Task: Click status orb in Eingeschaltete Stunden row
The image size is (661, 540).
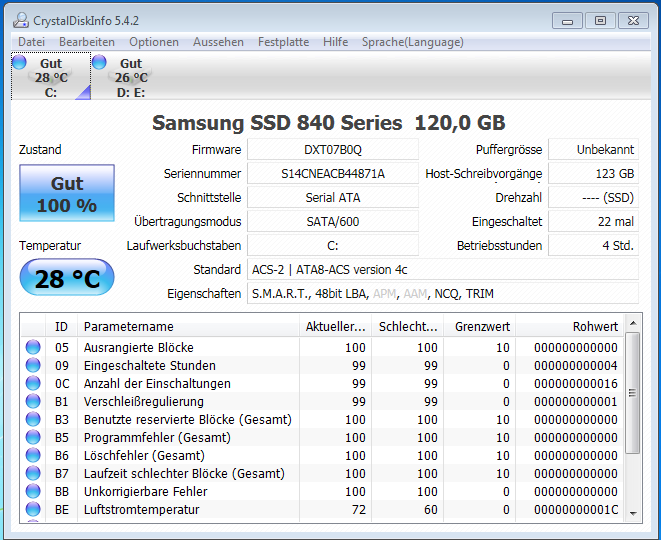Action: click(33, 365)
